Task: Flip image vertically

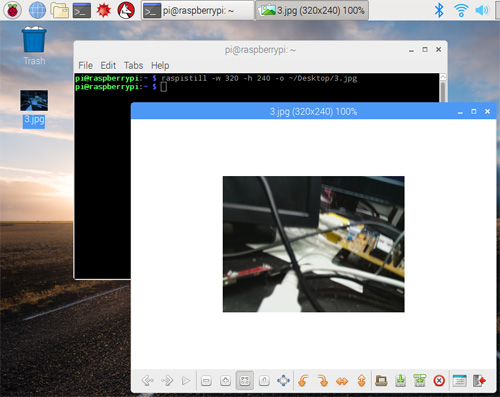Action: pyautogui.click(x=361, y=380)
